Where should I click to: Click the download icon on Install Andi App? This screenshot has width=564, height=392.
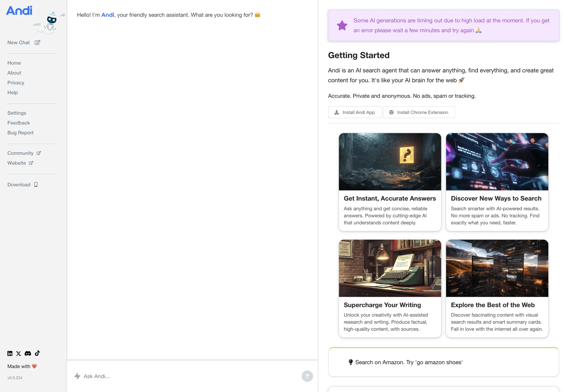337,112
